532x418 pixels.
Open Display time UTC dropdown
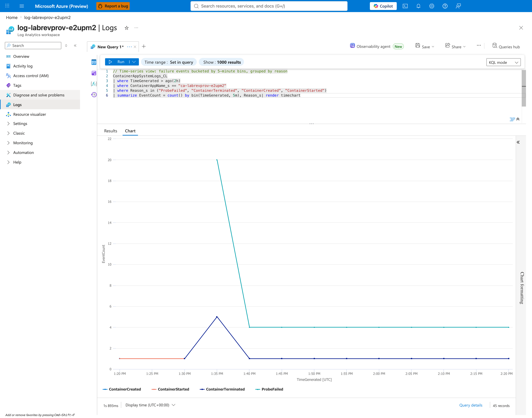click(x=150, y=405)
